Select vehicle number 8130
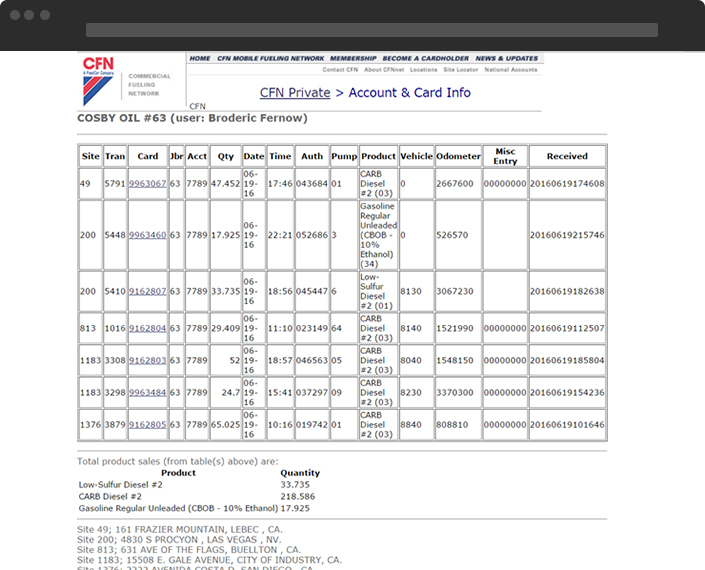Viewport: 705px width, 570px height. coord(411,291)
